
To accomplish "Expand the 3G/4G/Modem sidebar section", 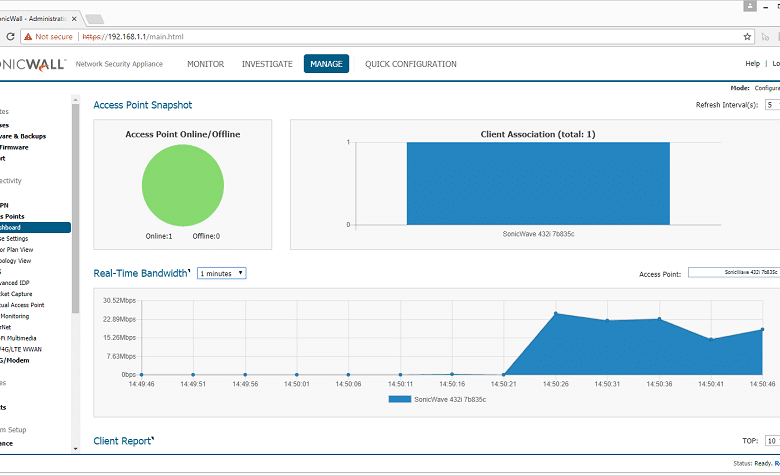I will (14, 360).
